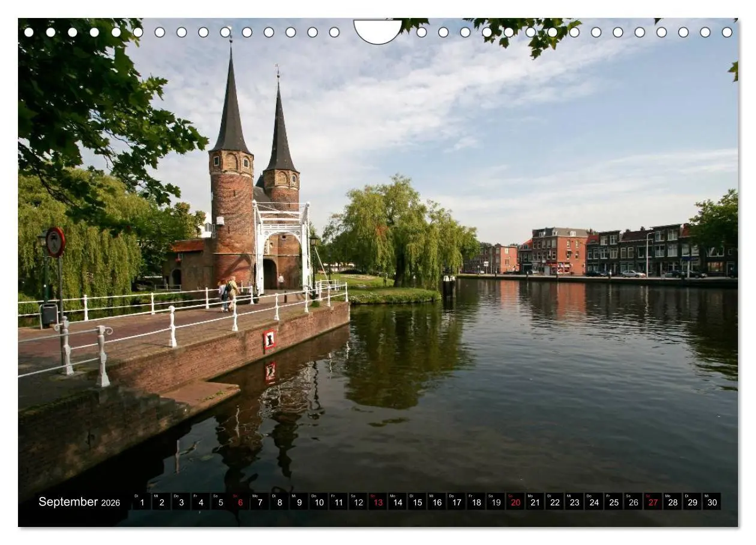Select date 17 in the calendar strip
Viewport: 756px width, 545px height.
pyautogui.click(x=456, y=502)
